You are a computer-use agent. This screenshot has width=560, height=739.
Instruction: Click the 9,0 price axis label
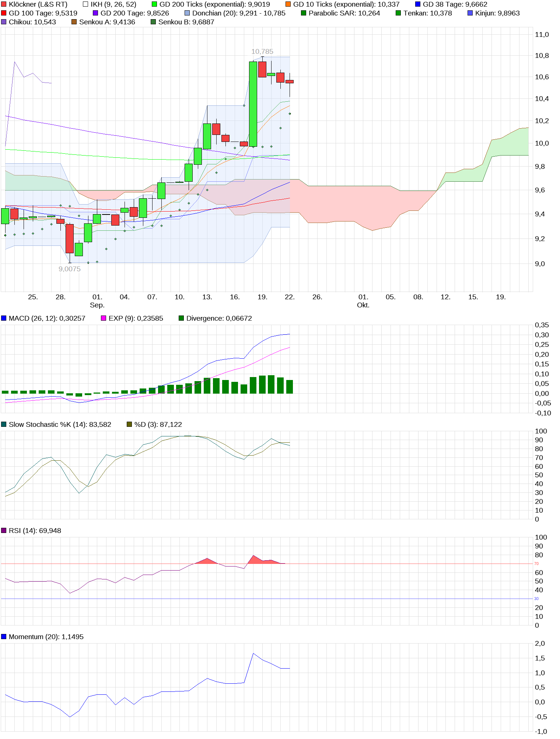point(540,264)
